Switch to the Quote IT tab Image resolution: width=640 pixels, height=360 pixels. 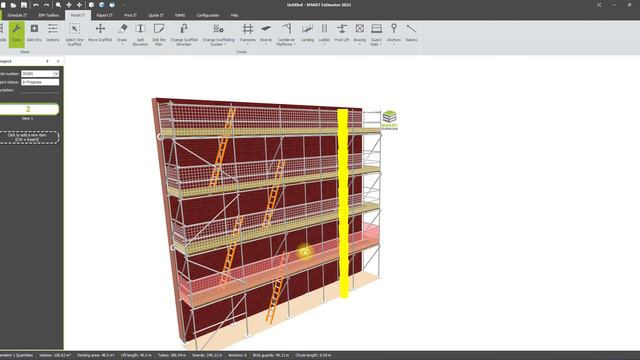coord(156,15)
